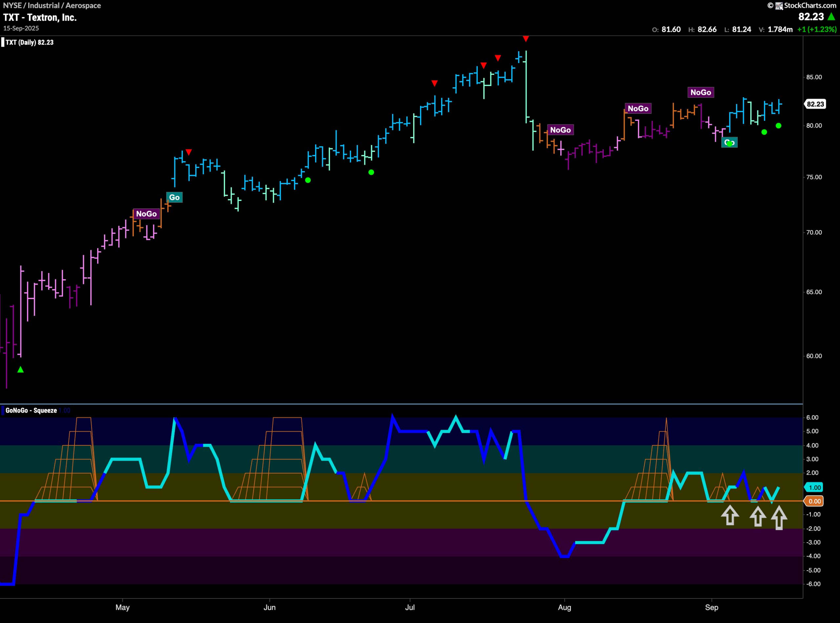This screenshot has height=623, width=840.
Task: Click the NYSE / Industrial / Aerospace heading
Action: pyautogui.click(x=52, y=5)
